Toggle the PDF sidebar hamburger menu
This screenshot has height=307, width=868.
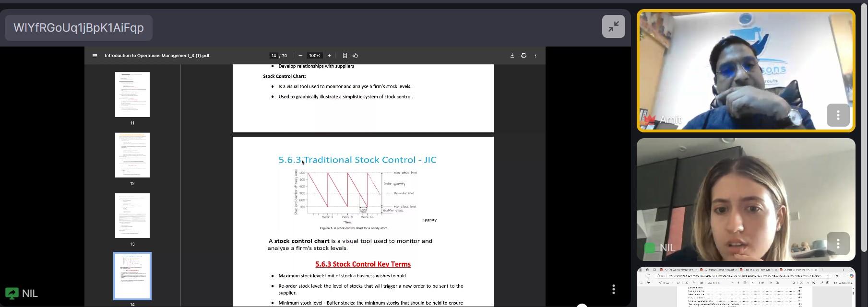(x=95, y=56)
